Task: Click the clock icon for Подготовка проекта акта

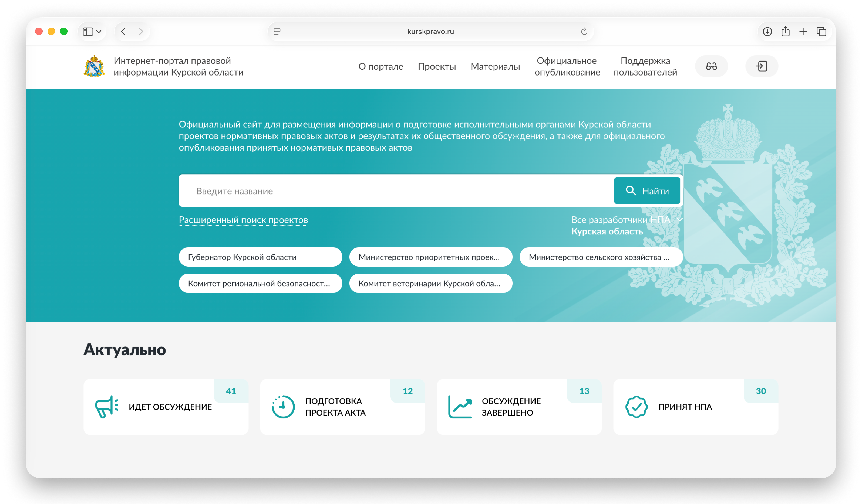Action: point(283,407)
